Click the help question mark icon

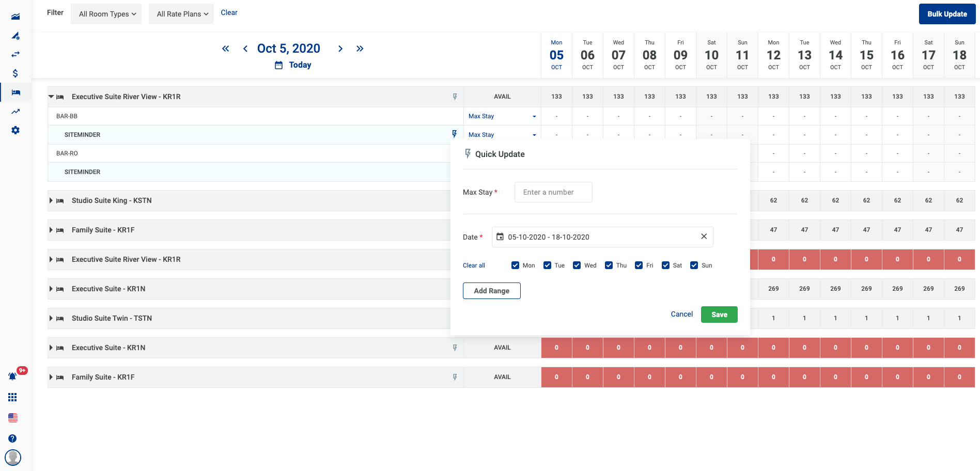pyautogui.click(x=12, y=438)
